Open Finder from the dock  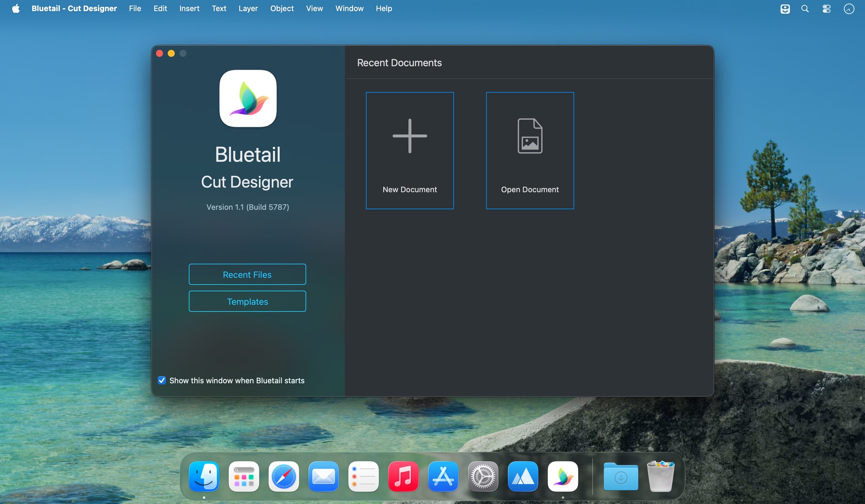204,476
